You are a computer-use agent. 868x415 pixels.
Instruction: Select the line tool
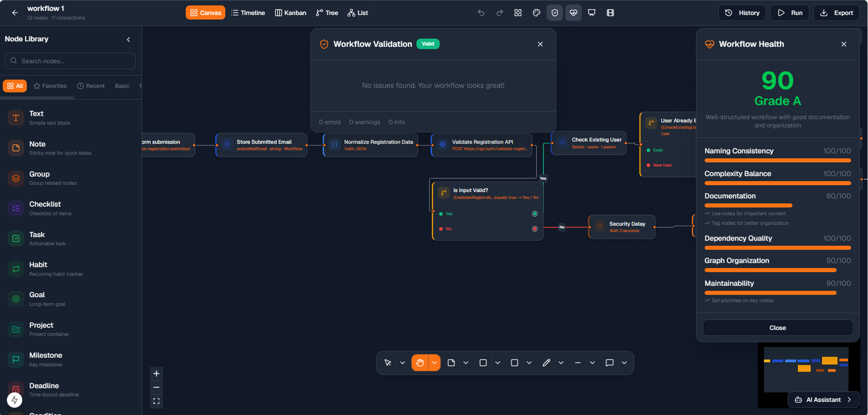coord(578,363)
